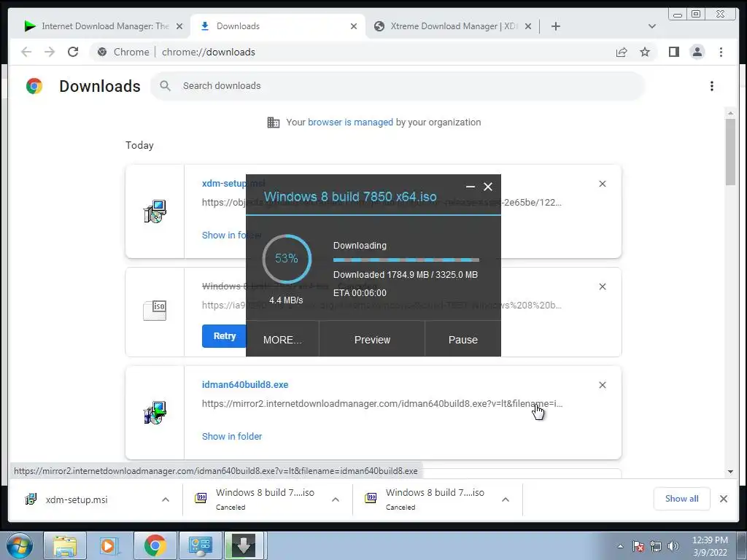Open network icon in system tray
The width and height of the screenshot is (747, 560).
tap(656, 546)
